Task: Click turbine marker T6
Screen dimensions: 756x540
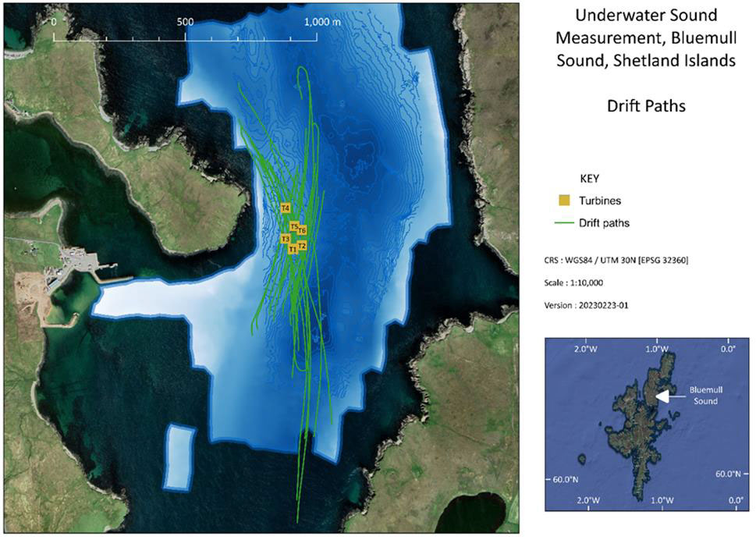Action: tap(302, 230)
